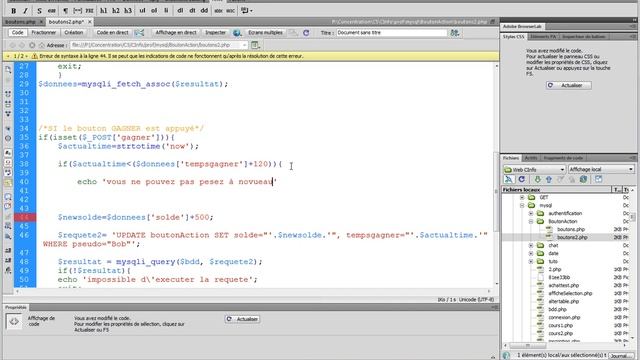Switch to Fractionner split view
This screenshot has width=640, height=360.
(44, 33)
